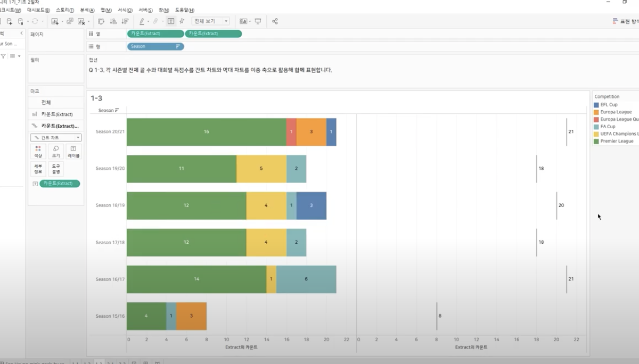Click the Season pill on the rows shelf
The height and width of the screenshot is (364, 639).
[x=155, y=46]
